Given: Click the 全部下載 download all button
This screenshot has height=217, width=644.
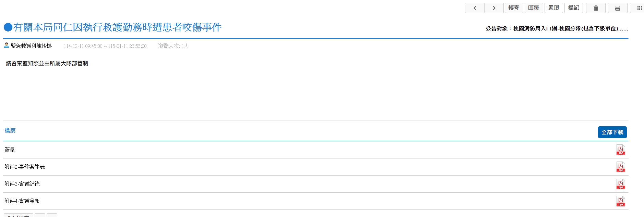Looking at the screenshot, I should pyautogui.click(x=612, y=132).
